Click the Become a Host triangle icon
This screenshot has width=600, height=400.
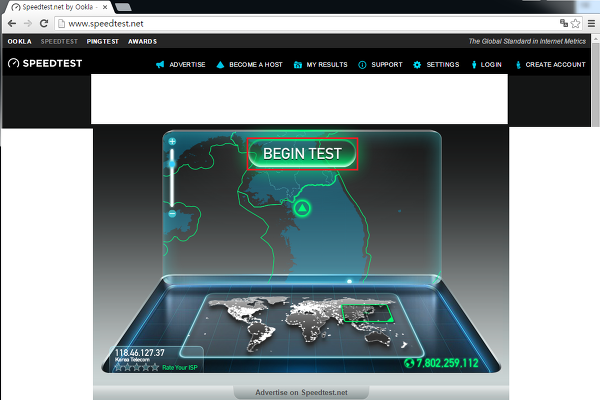(220, 65)
